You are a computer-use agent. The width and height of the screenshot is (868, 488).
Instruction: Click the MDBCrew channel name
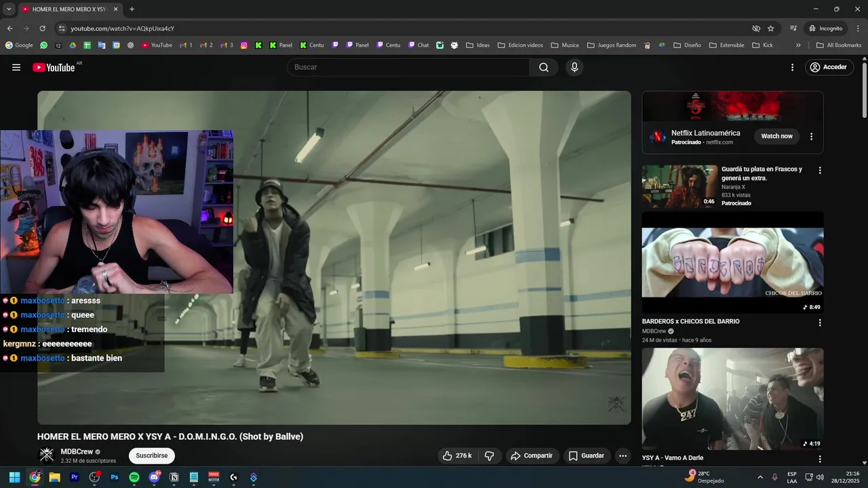[x=77, y=451]
